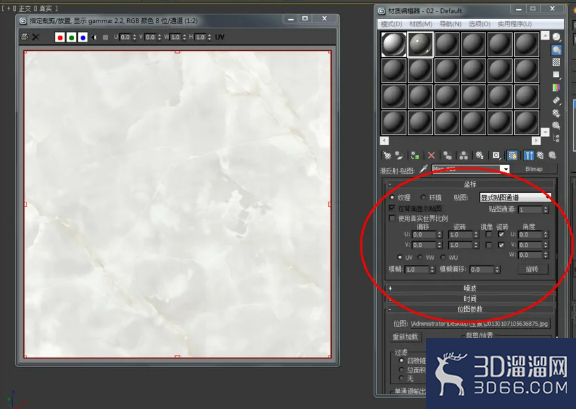Toggle Show Shaded Material in Viewport icon
576x409 pixels.
click(512, 155)
